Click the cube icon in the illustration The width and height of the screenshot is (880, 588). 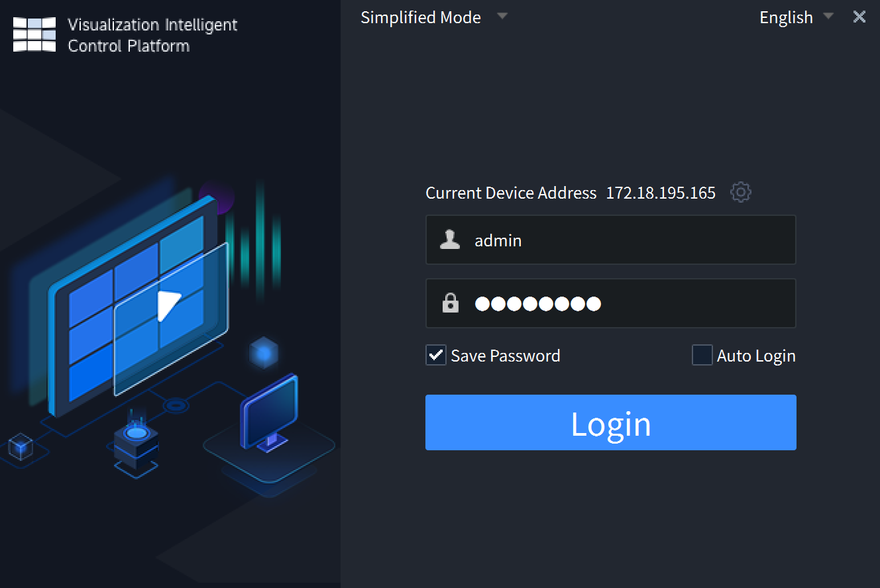coord(264,354)
